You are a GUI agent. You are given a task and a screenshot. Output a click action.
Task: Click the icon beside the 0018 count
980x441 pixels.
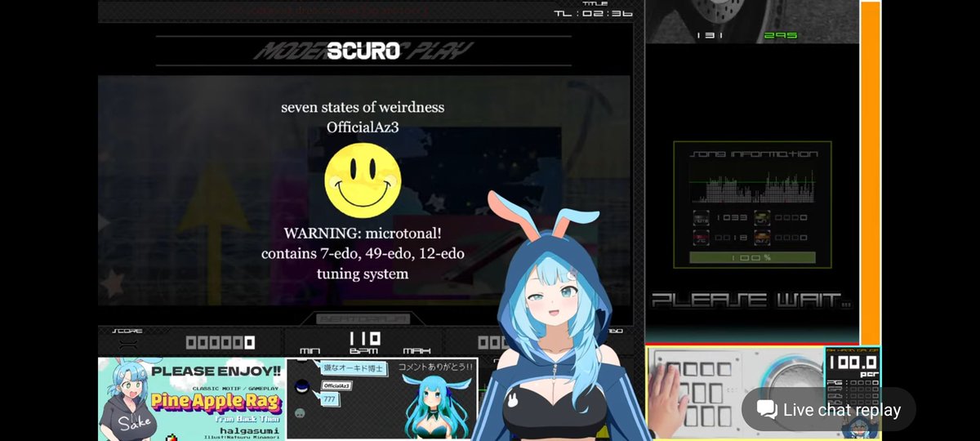(701, 238)
